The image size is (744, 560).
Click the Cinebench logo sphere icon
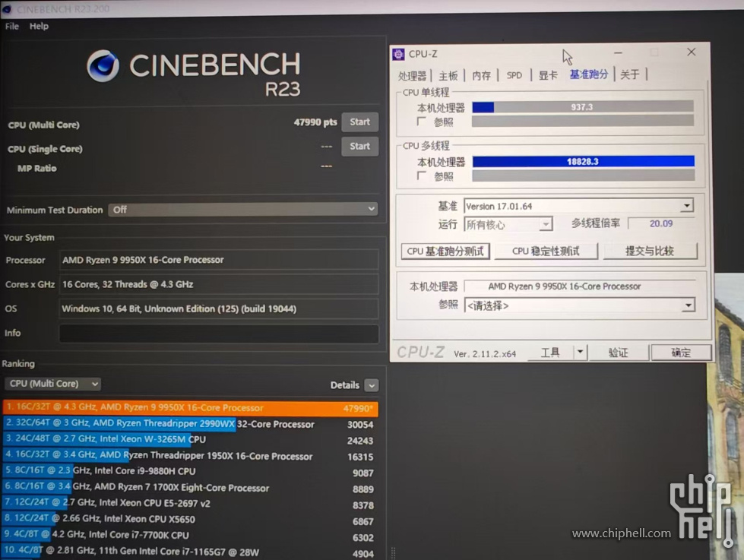(x=103, y=66)
